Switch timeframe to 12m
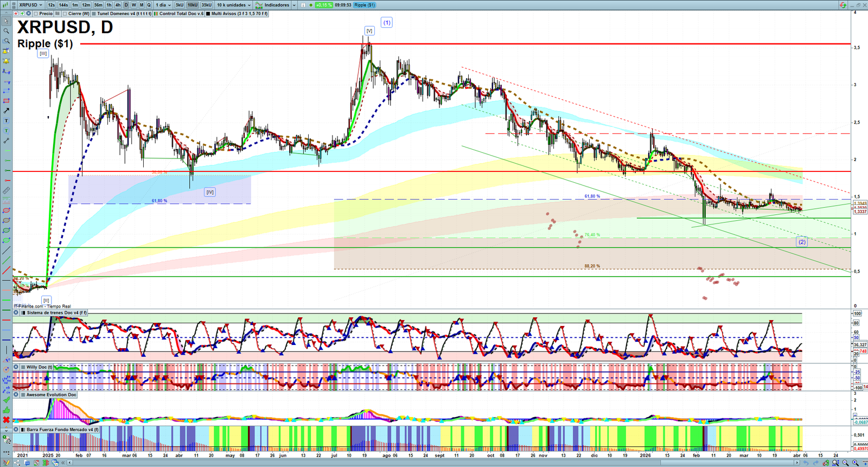 click(86, 5)
